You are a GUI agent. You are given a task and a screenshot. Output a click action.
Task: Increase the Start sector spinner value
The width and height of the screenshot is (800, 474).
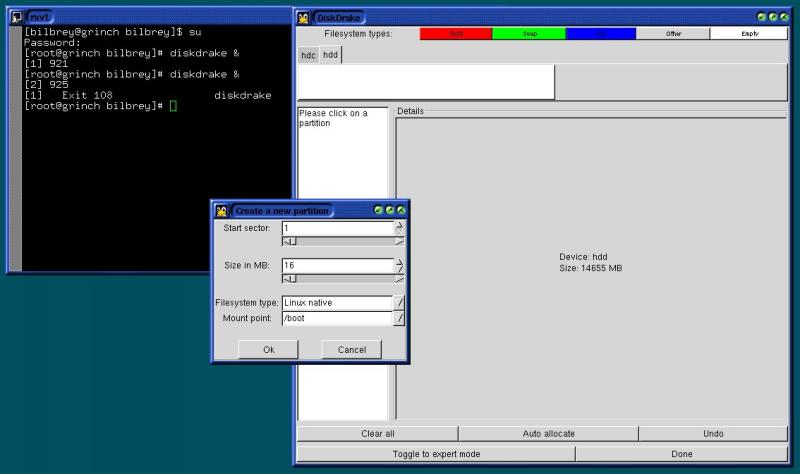399,225
